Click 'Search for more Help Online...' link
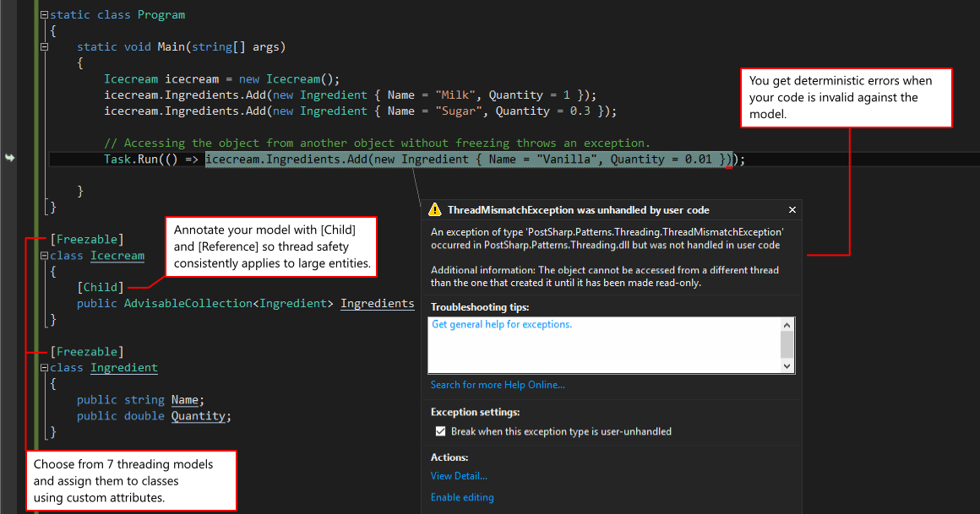This screenshot has width=980, height=514. coord(498,385)
